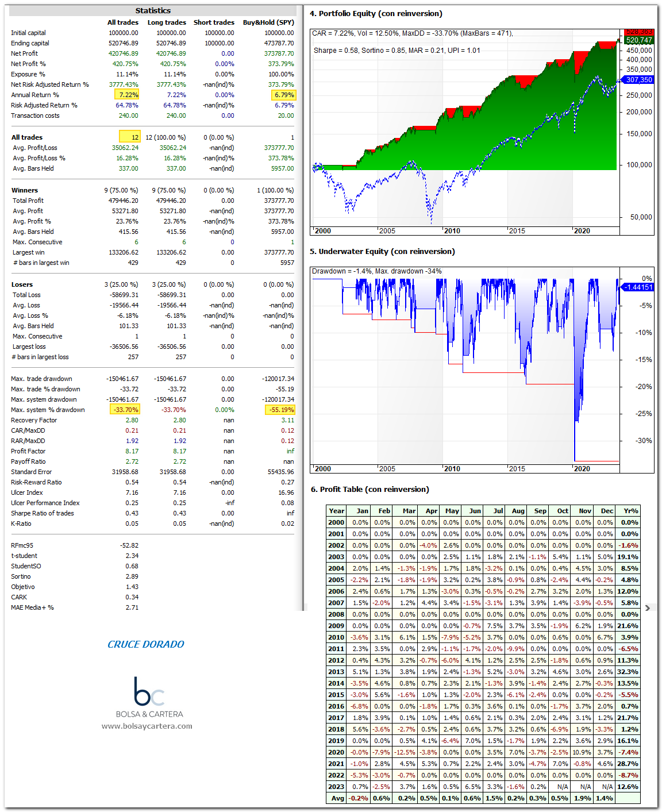The height and width of the screenshot is (812, 662).
Task: Click the 'Losers' section heading
Action: click(x=22, y=284)
